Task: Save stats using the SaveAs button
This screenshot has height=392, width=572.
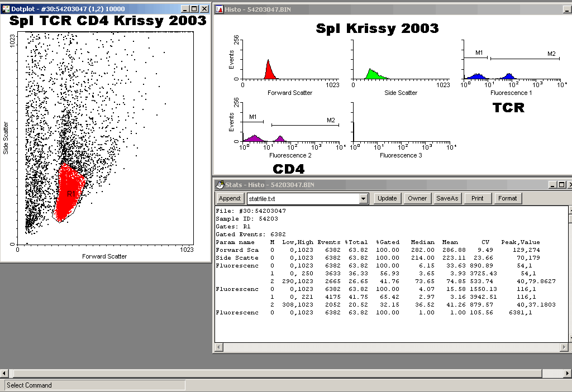Action: click(x=447, y=198)
